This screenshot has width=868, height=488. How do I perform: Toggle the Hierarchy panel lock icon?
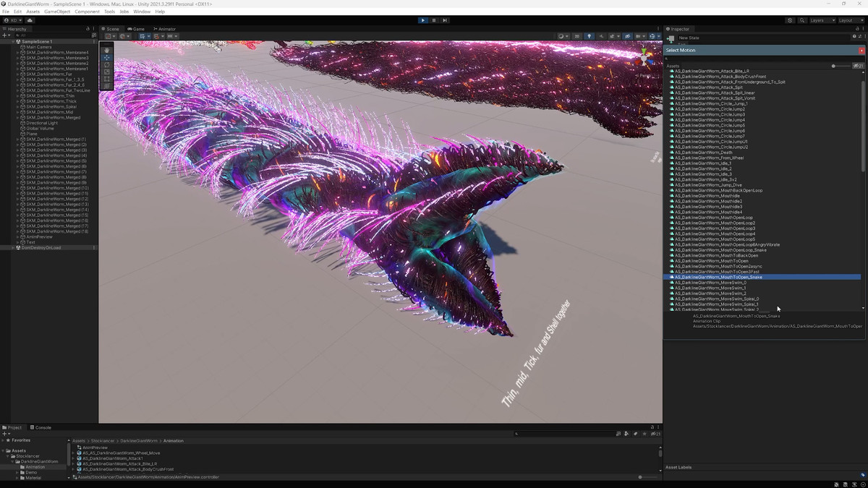(88, 29)
